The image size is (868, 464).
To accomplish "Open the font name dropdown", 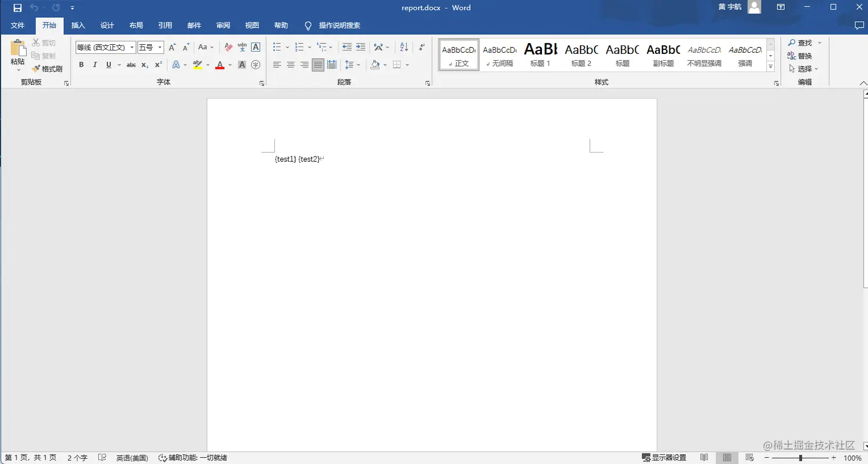I will point(133,47).
